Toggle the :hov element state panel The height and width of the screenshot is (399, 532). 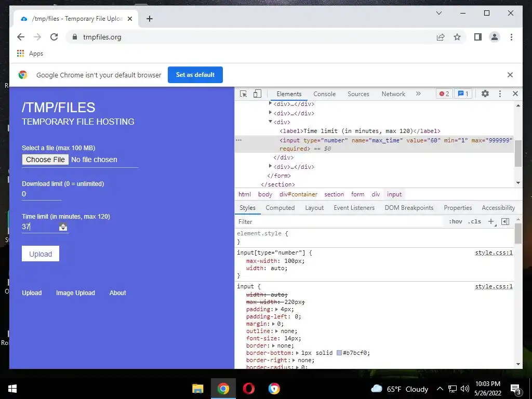455,221
